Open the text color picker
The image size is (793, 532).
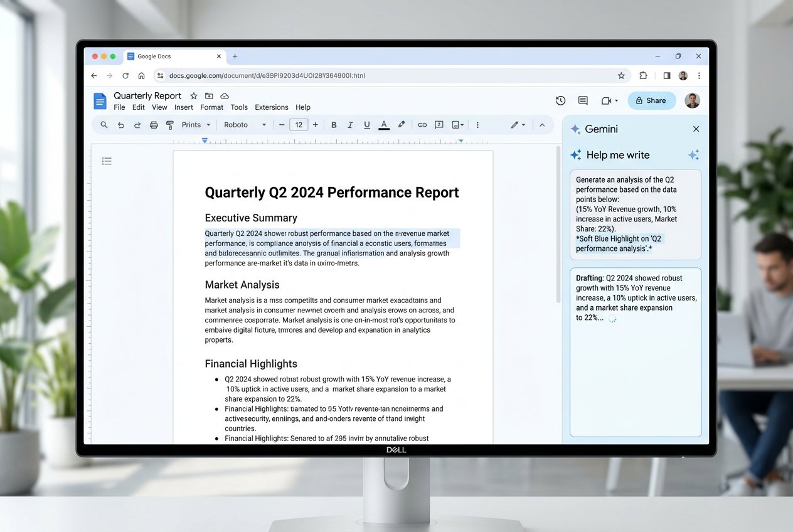384,125
